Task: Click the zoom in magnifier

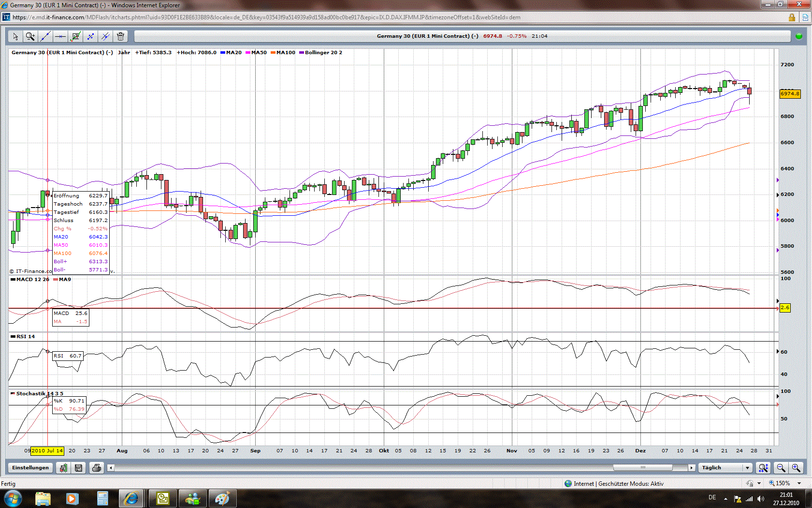Action: point(796,468)
